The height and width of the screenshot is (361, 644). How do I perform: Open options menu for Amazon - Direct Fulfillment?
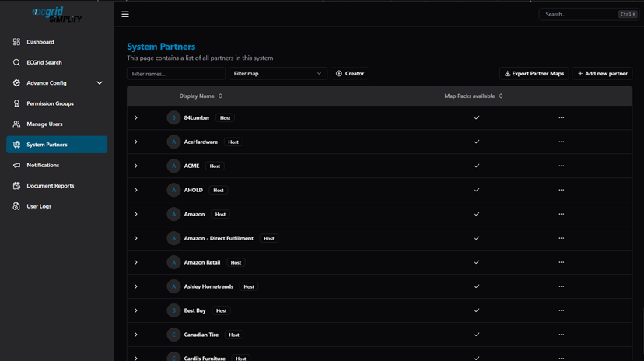click(x=562, y=238)
